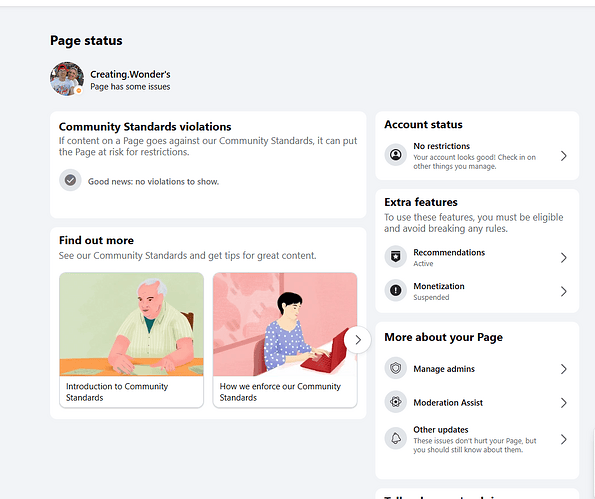The width and height of the screenshot is (595, 499).
Task: Click the Moderation Assist gear icon
Action: 395,402
